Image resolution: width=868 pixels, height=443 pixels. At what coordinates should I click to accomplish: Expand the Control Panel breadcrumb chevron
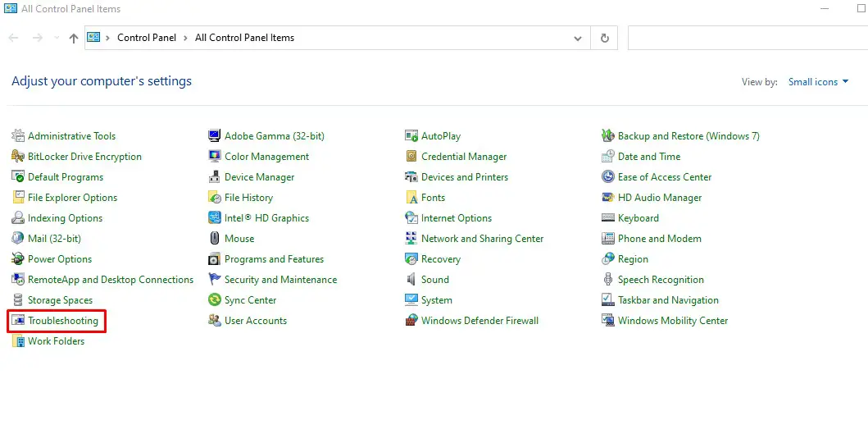[x=185, y=38]
